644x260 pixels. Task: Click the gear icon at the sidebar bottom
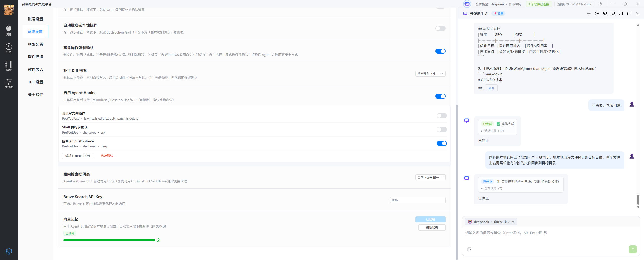coord(9,251)
